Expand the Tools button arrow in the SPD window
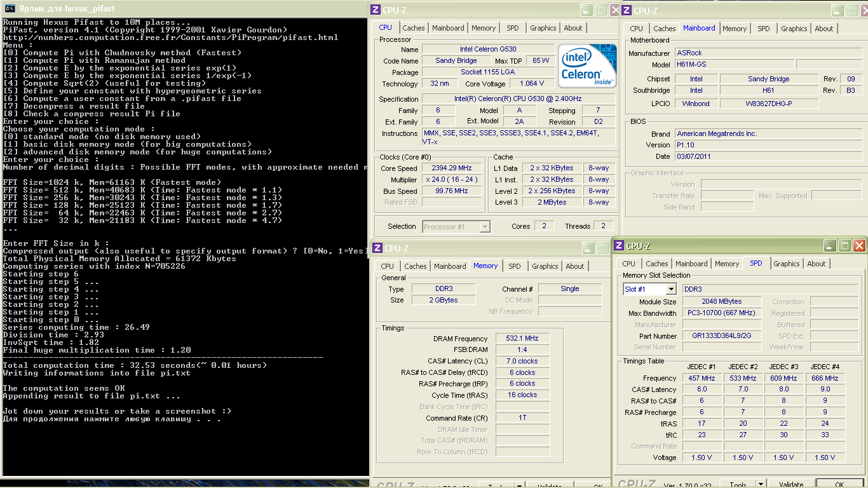Screen dimensions: 868x488 click(x=761, y=485)
